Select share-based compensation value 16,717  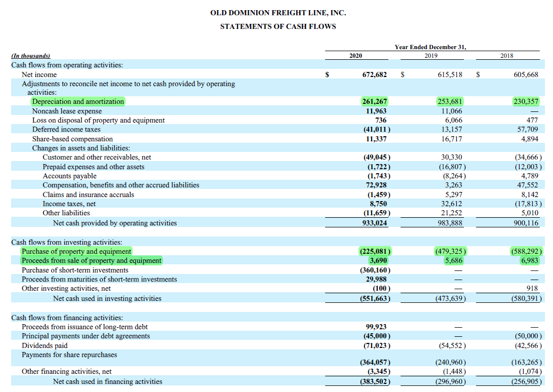451,139
